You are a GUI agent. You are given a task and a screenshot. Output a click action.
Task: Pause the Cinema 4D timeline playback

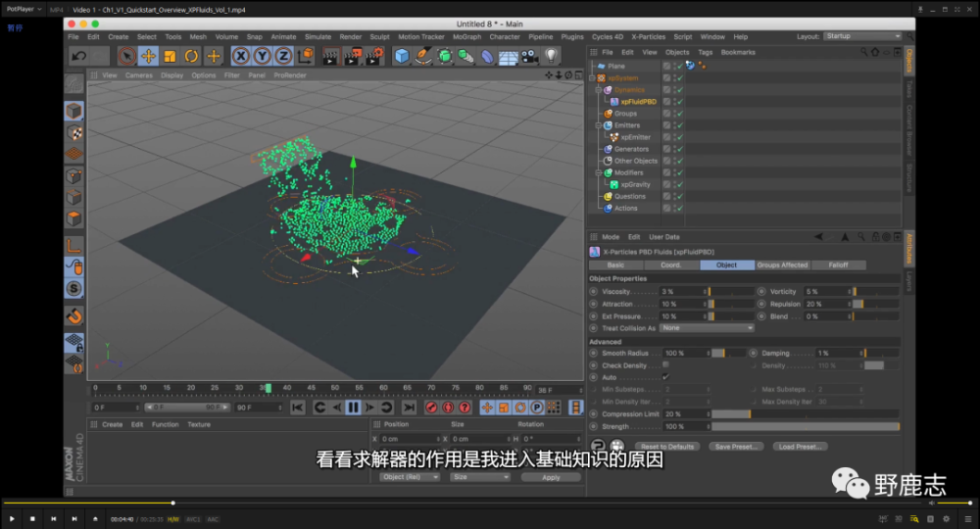353,408
